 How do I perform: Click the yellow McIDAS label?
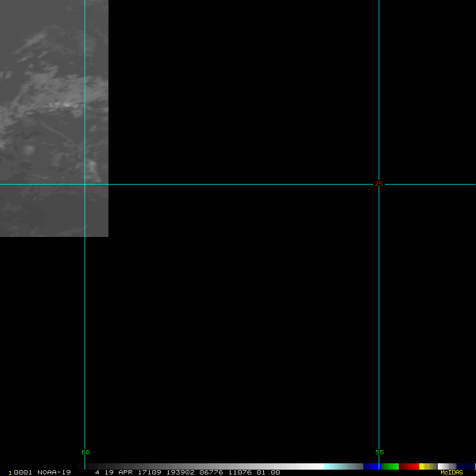click(452, 472)
